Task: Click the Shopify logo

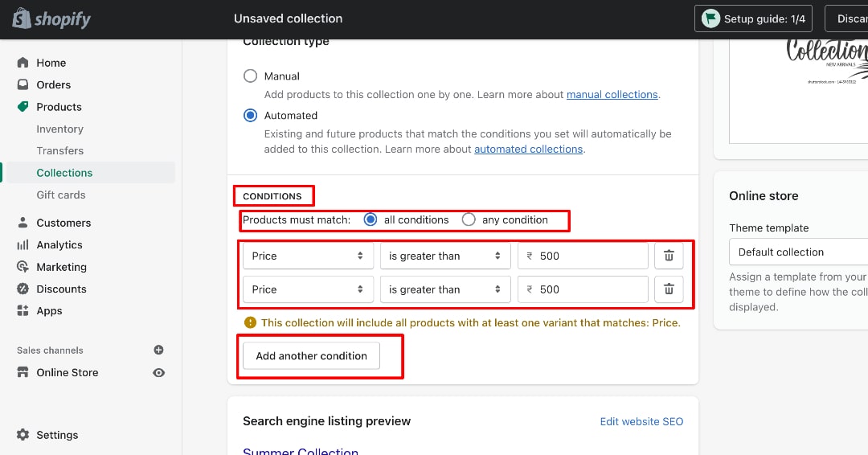Action: click(x=51, y=18)
